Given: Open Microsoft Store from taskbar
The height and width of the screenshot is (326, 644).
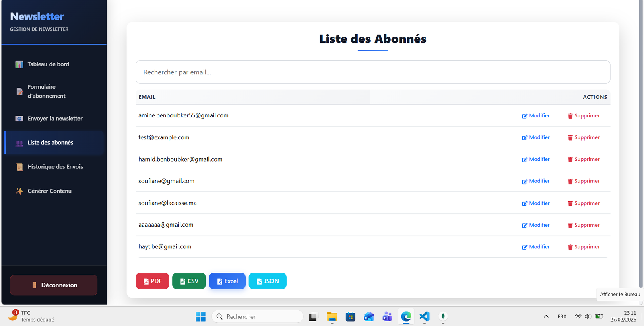Looking at the screenshot, I should tap(351, 316).
